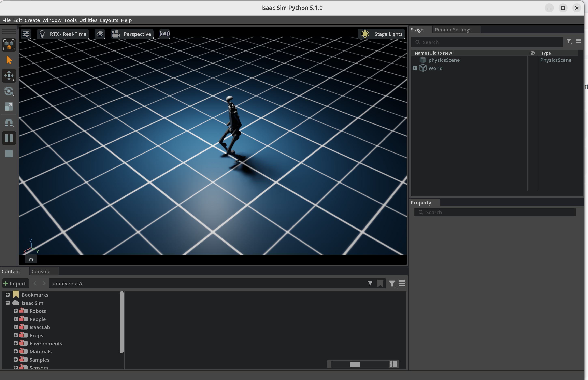Toggle visibility of the World prim
Screen dimensions: 588x380
[x=532, y=68]
